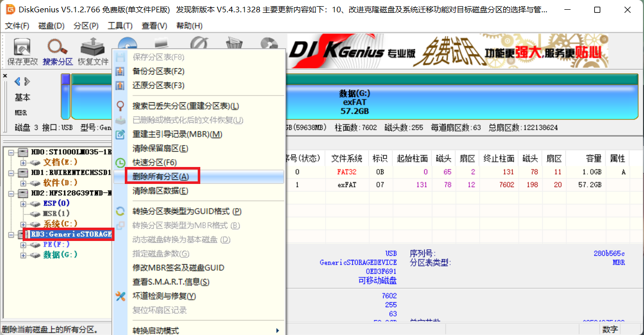Viewport: 644px width, 335px height.
Task: Go to next disk with right arrow
Action: [27, 82]
